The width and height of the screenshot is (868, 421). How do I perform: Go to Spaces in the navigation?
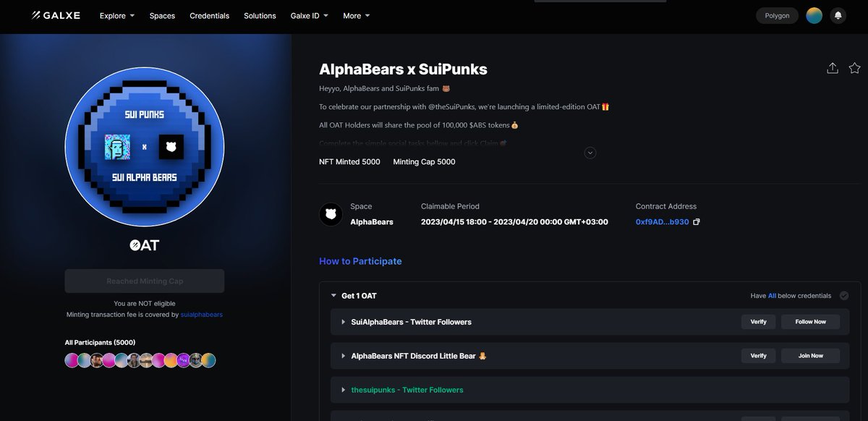(162, 15)
